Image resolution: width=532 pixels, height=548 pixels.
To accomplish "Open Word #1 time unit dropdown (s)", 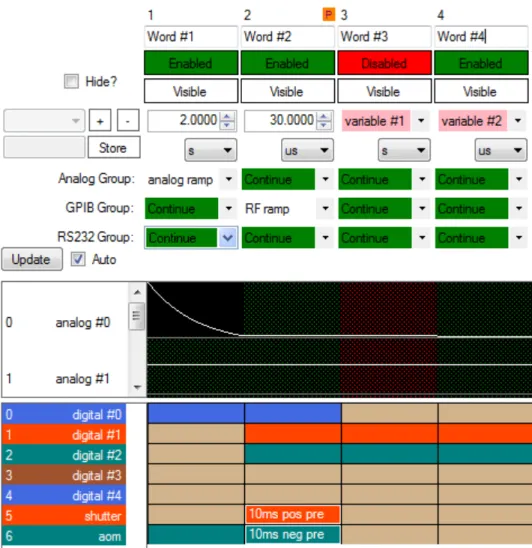I will click(x=210, y=150).
